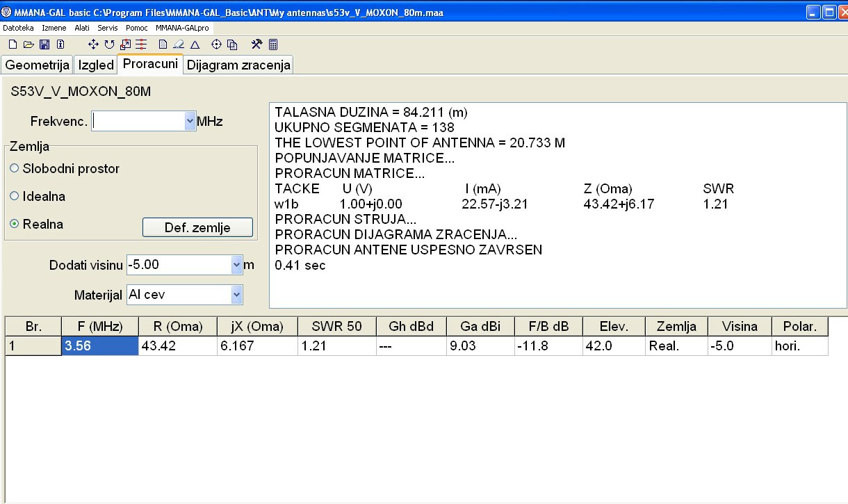Image resolution: width=848 pixels, height=504 pixels.
Task: Select the Realna ground option
Action: click(x=15, y=225)
